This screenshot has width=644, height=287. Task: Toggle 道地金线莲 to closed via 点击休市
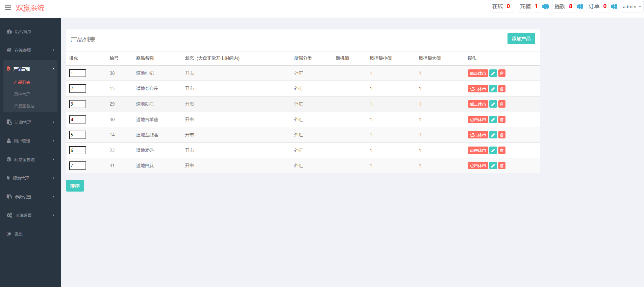478,135
